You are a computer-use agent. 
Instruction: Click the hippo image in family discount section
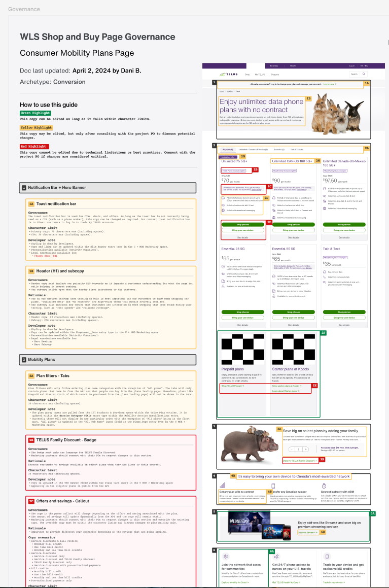249,444
